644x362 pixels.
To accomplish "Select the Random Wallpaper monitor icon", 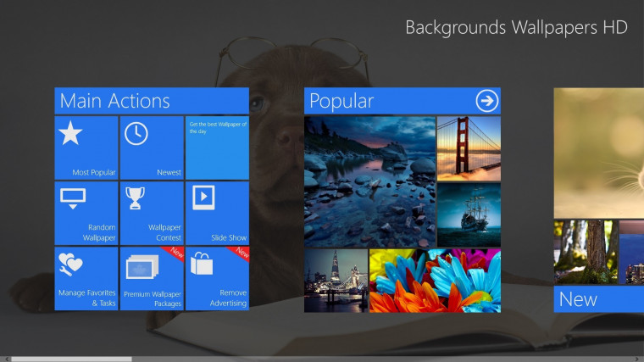I will tap(73, 198).
